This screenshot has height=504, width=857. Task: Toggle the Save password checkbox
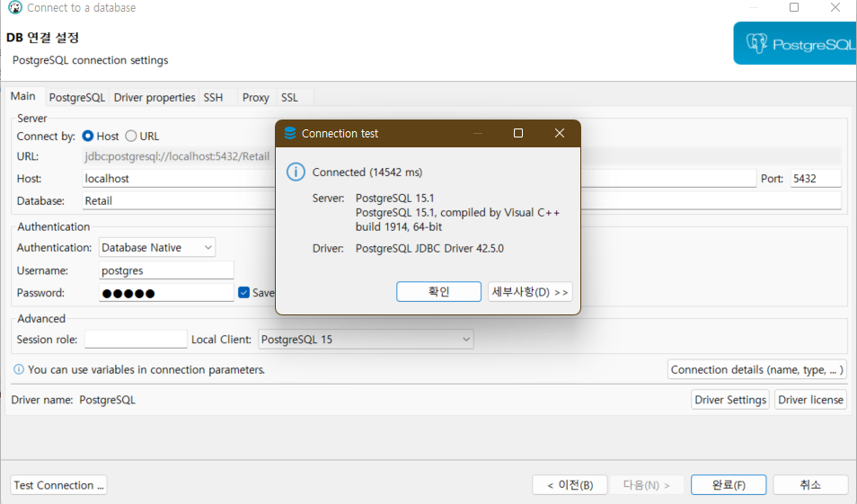click(244, 293)
